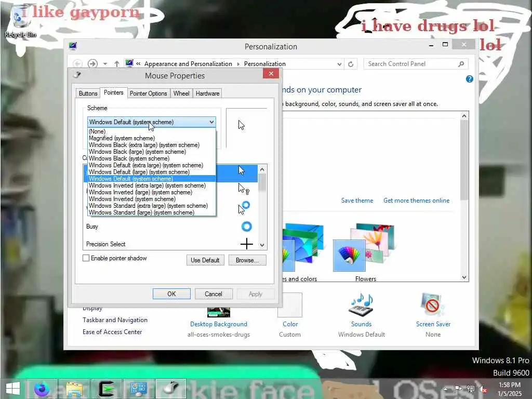The image size is (532, 399).
Task: Open Get more themes online link
Action: (x=416, y=201)
